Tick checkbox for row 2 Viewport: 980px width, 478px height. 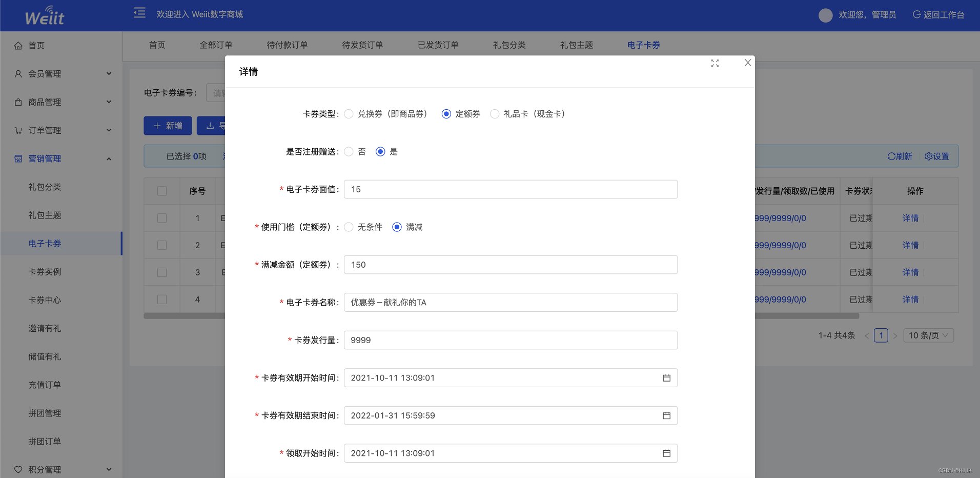[x=162, y=245]
